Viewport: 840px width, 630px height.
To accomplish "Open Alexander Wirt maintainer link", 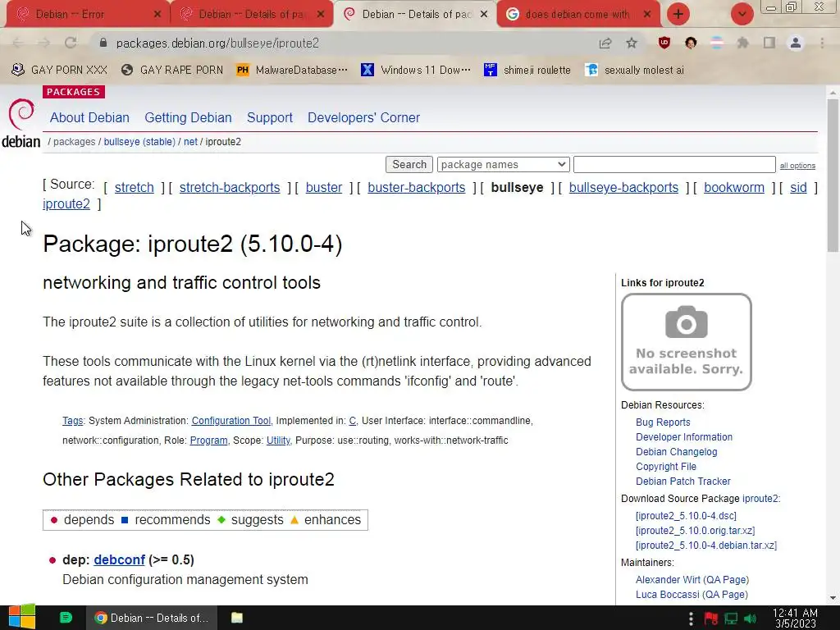I will pyautogui.click(x=668, y=580).
